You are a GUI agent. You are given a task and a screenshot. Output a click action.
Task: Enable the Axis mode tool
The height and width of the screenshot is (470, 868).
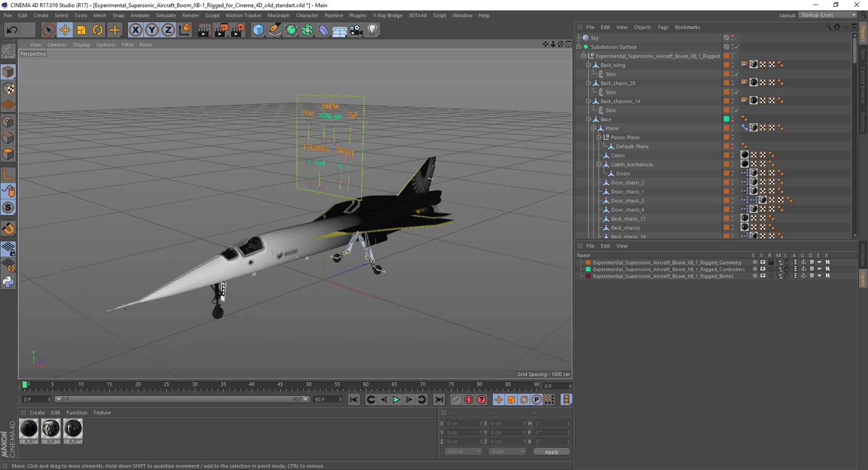pyautogui.click(x=8, y=175)
